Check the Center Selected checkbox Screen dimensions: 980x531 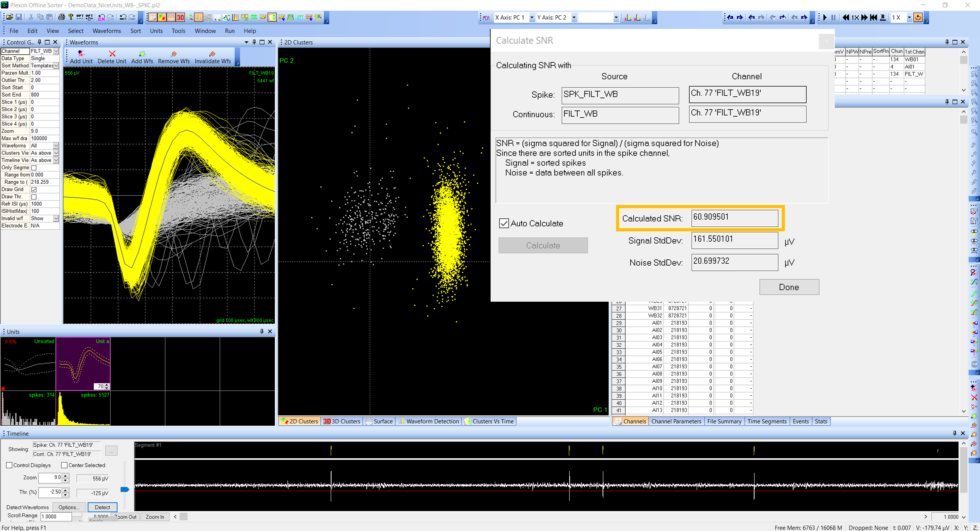tap(64, 465)
